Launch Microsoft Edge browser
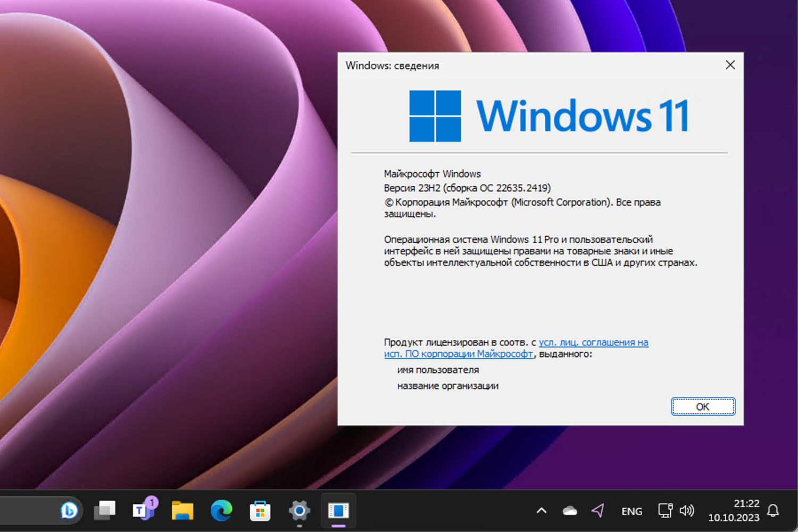This screenshot has width=798, height=532. (221, 511)
